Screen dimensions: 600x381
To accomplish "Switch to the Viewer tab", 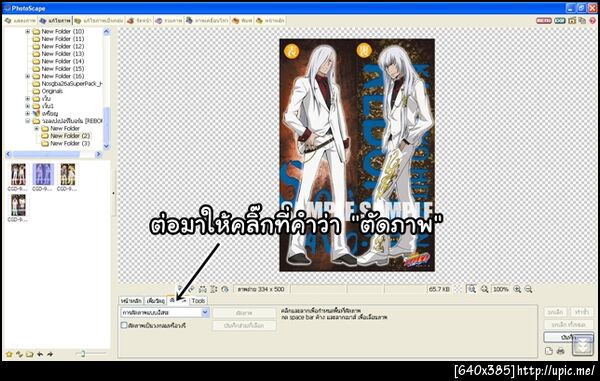I will (20, 21).
